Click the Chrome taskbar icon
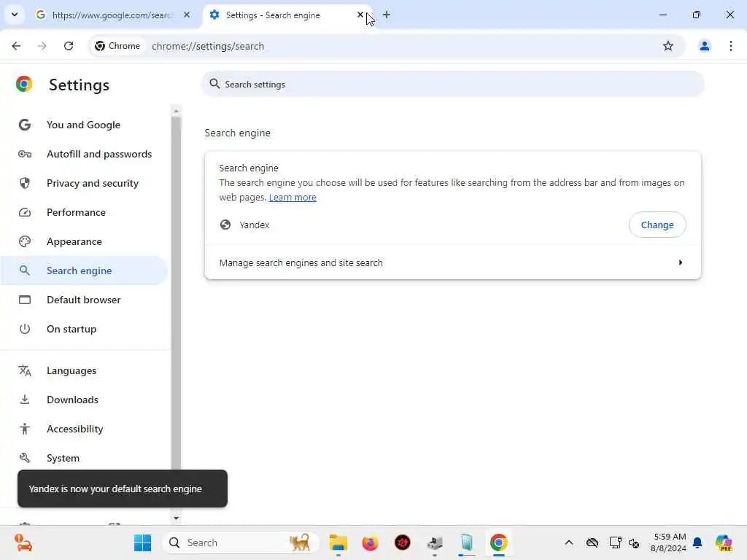 point(498,542)
